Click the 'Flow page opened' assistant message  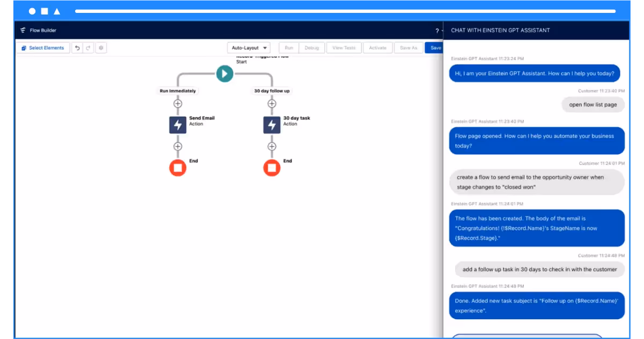[537, 141]
